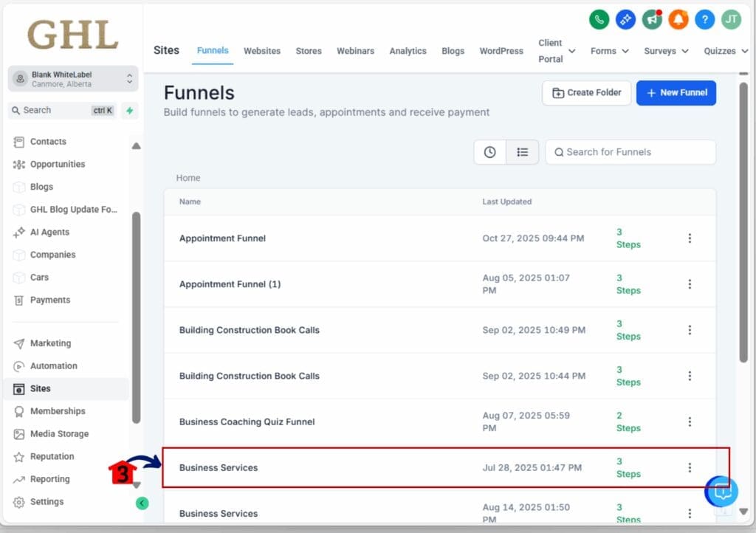
Task: Open the three-dot menu for Appointment Funnel
Action: pos(690,238)
